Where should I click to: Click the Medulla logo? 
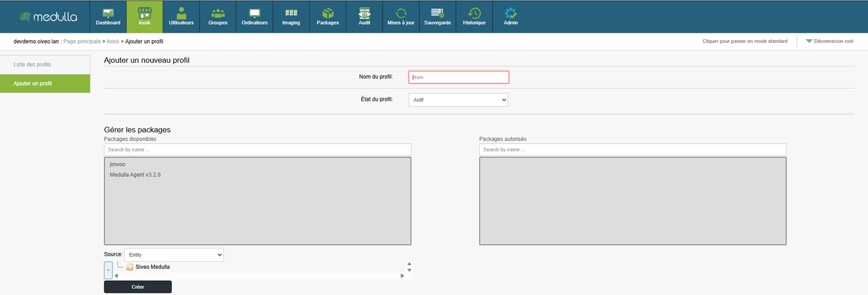coord(48,17)
